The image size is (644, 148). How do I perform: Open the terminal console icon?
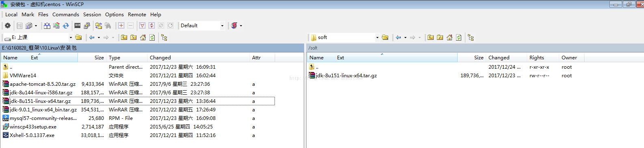coord(78,26)
